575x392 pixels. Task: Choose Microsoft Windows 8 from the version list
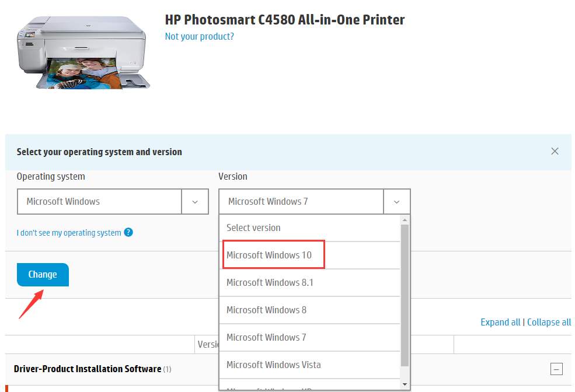click(310, 310)
